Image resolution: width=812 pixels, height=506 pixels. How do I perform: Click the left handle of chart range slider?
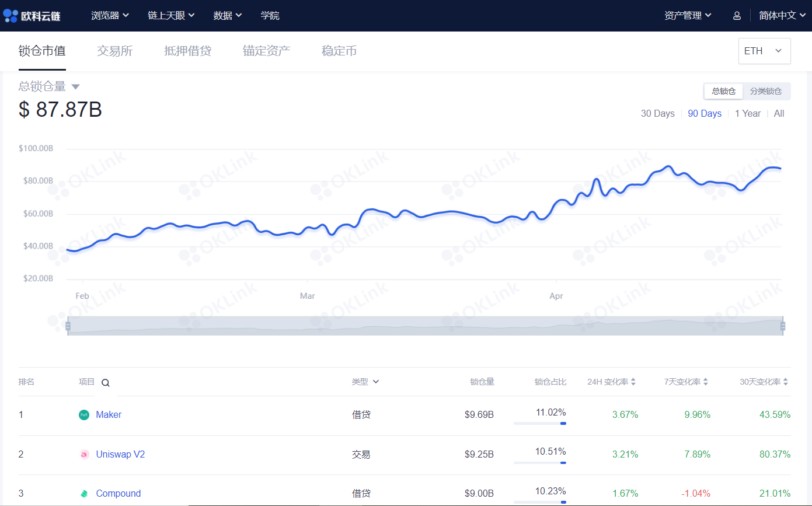[68, 326]
